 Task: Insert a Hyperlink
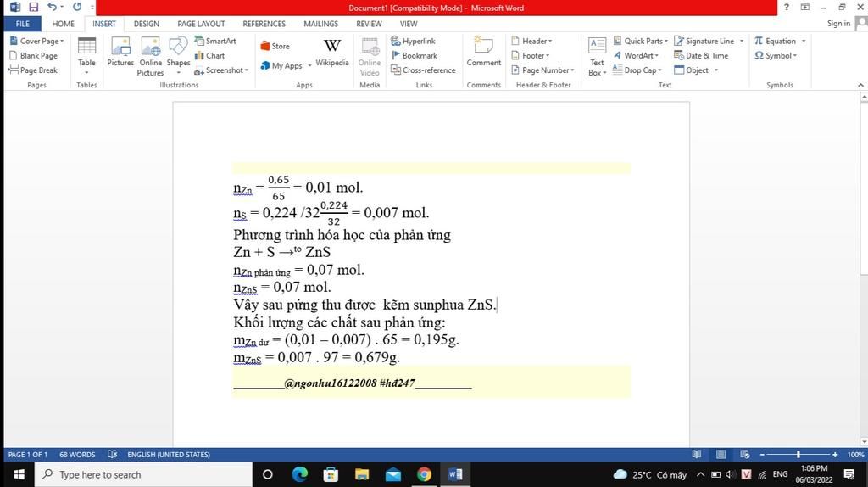[413, 41]
